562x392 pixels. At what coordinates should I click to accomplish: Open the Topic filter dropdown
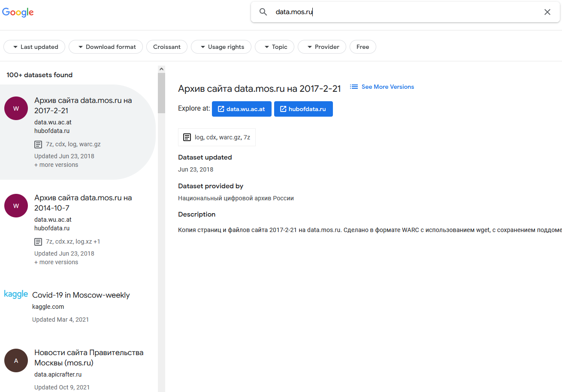click(275, 47)
